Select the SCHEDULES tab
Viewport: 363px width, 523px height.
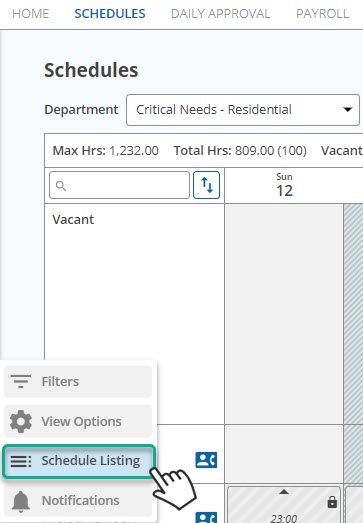pos(110,14)
